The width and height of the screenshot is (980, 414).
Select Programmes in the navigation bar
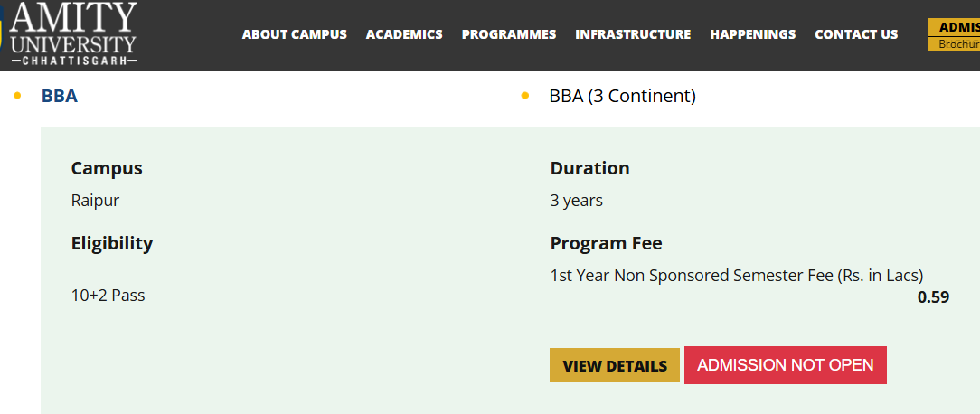(x=509, y=34)
